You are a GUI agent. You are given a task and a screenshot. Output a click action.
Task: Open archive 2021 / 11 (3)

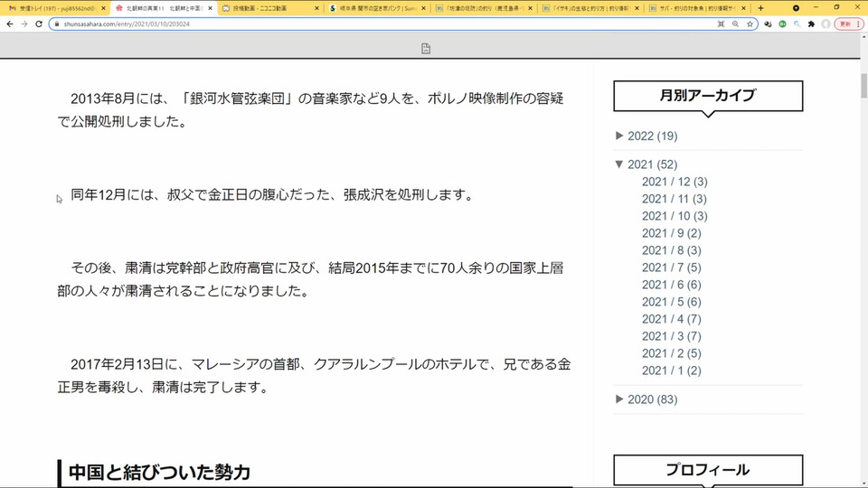coord(675,199)
